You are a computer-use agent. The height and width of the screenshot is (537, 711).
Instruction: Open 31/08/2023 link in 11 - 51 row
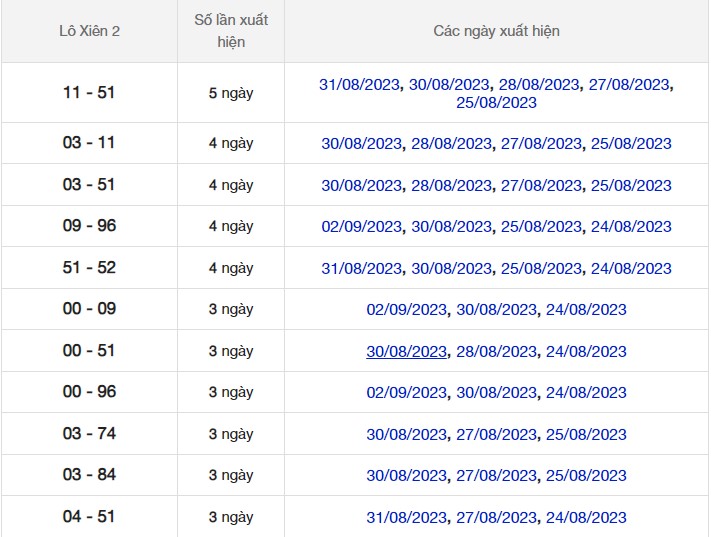(360, 85)
